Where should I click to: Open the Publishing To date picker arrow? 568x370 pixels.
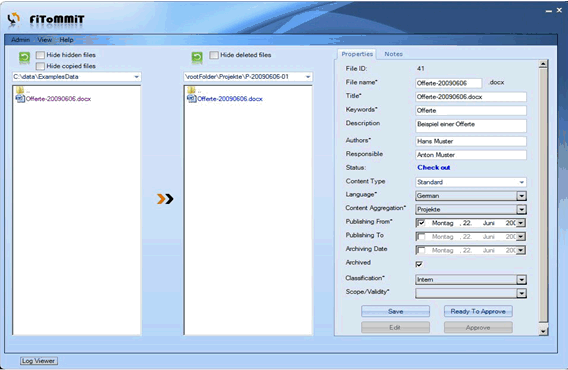tap(521, 237)
